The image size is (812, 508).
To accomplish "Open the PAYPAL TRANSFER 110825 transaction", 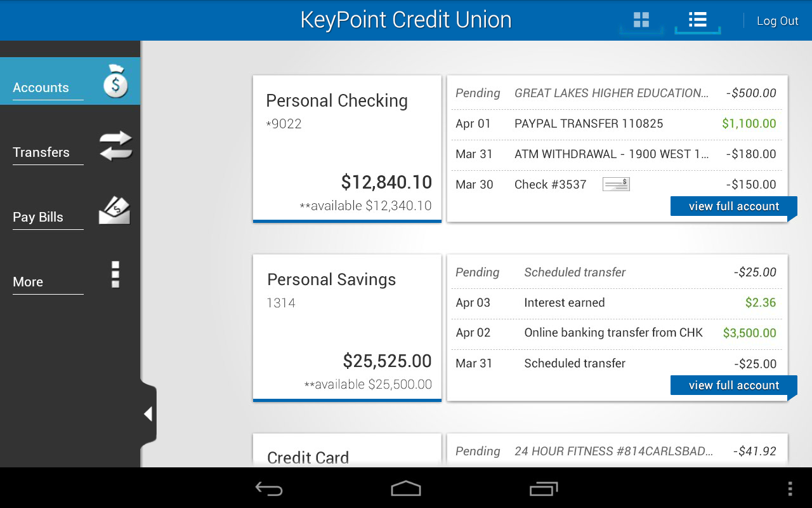I will coord(588,124).
